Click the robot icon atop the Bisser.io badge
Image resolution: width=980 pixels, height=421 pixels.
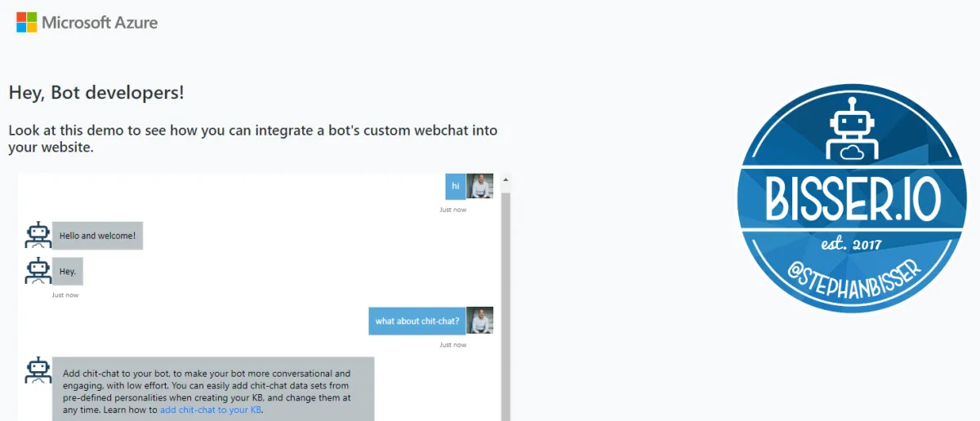852,129
